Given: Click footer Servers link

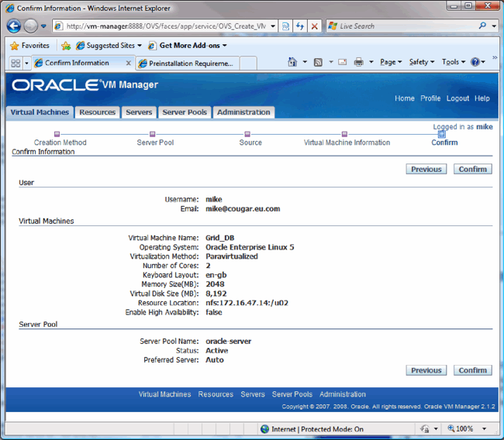Looking at the screenshot, I should pyautogui.click(x=253, y=394).
